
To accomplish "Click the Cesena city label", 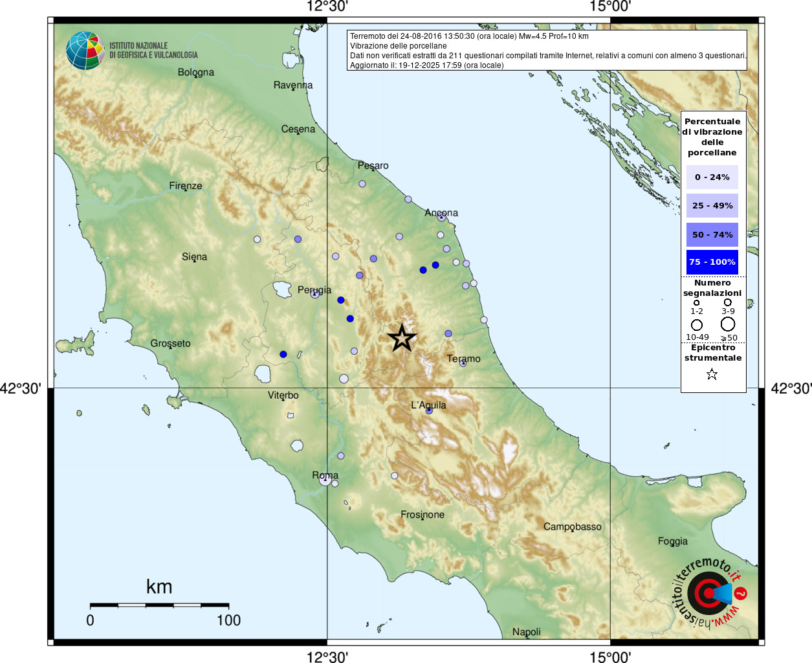I will 298,129.
